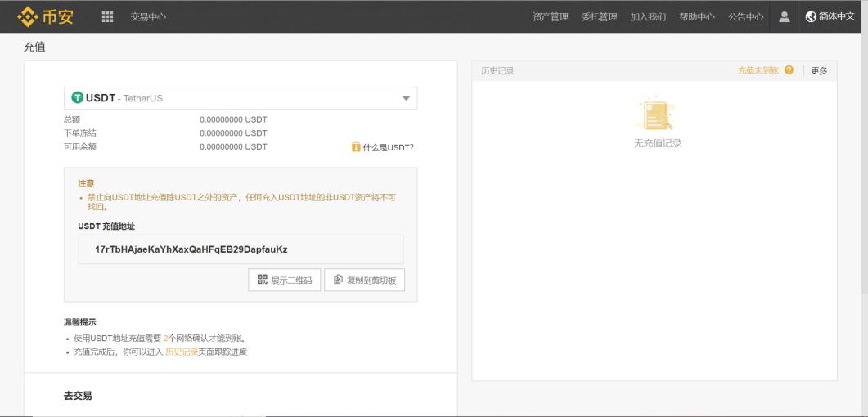Click the green Tether USDT coin icon
The height and width of the screenshot is (417, 868).
pyautogui.click(x=78, y=98)
